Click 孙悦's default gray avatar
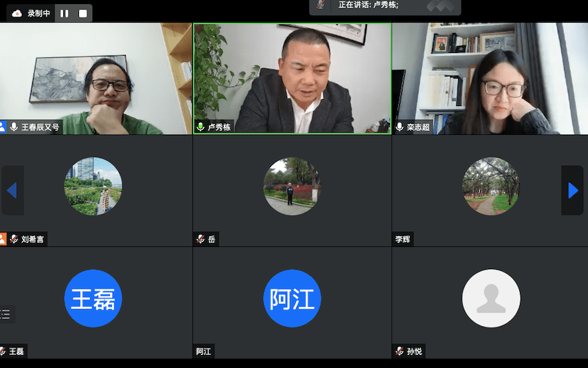Image resolution: width=588 pixels, height=368 pixels. 491,298
